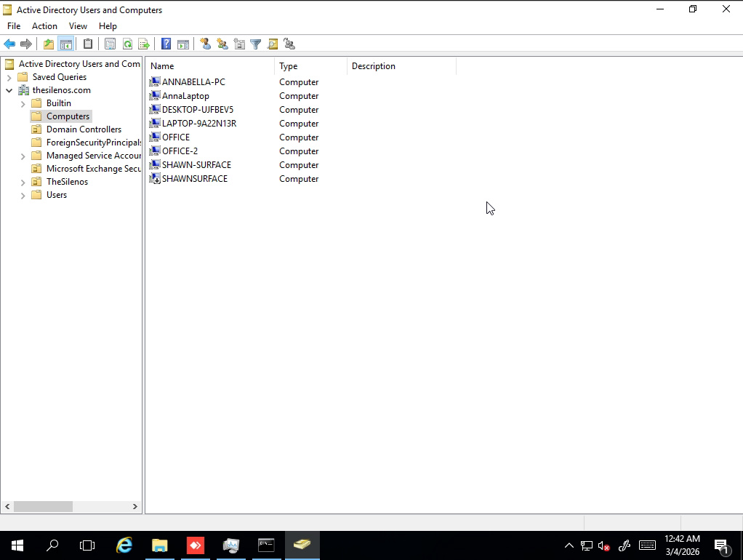Image resolution: width=743 pixels, height=560 pixels.
Task: Open taskbar Search magnifier
Action: [52, 545]
